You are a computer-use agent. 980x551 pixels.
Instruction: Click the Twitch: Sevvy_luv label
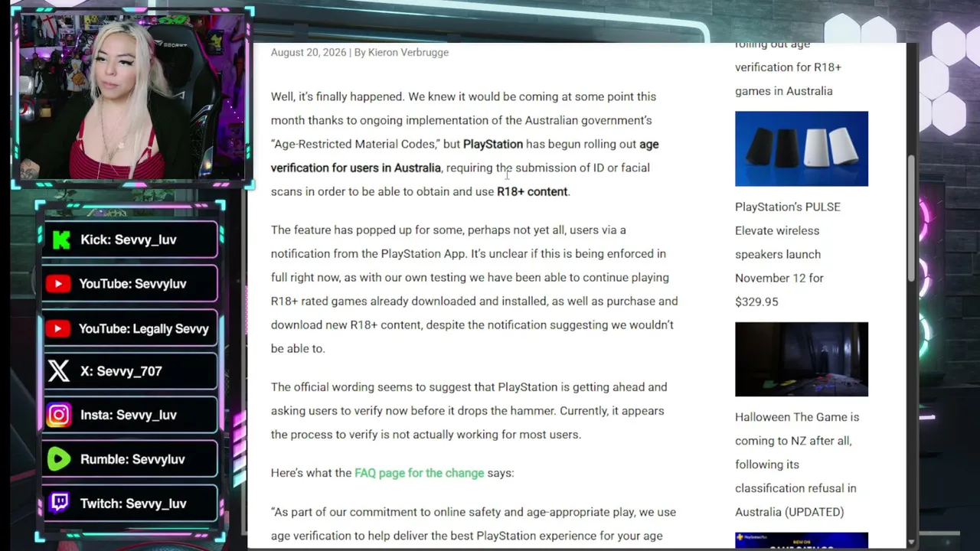click(x=133, y=504)
